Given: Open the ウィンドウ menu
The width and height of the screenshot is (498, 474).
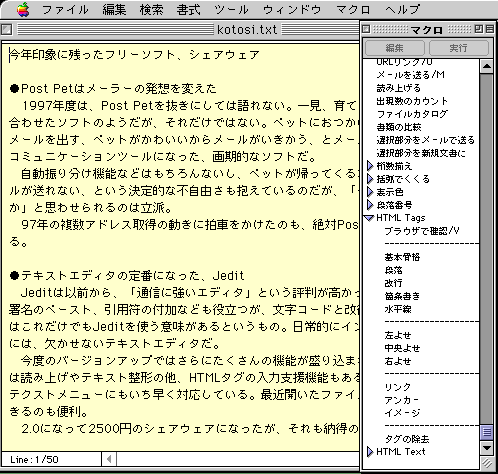Looking at the screenshot, I should tap(292, 9).
